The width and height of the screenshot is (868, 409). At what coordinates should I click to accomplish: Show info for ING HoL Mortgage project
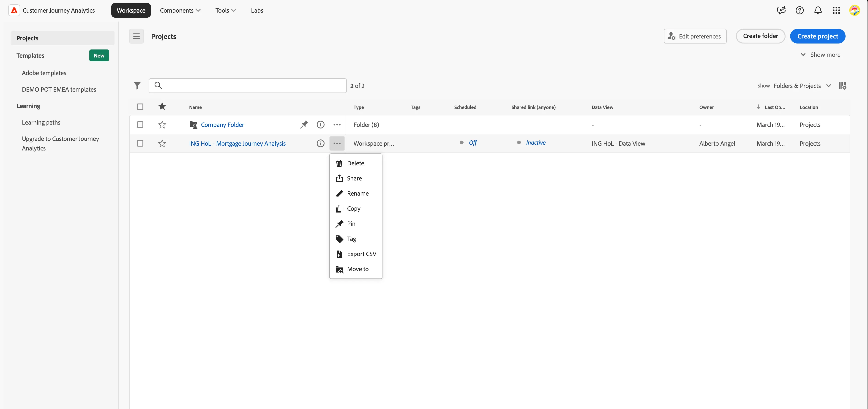point(320,143)
